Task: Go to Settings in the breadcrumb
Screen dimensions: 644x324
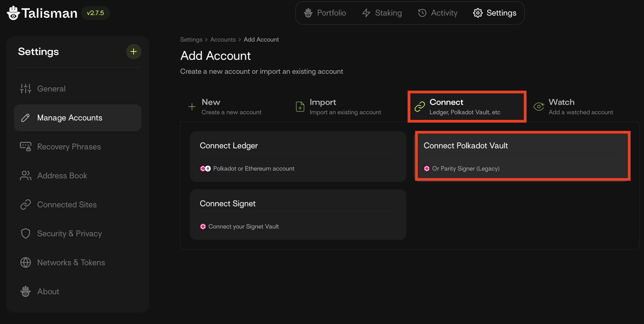Action: point(191,39)
